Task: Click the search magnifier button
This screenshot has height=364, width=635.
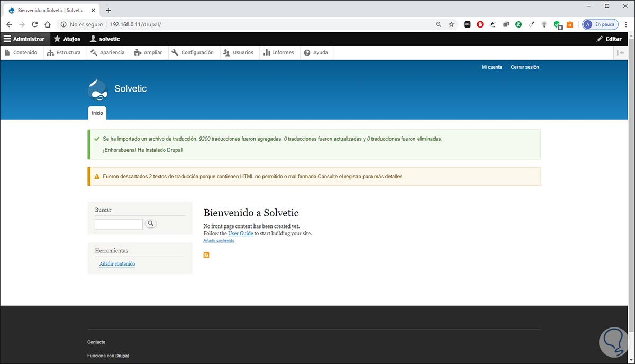Action: pyautogui.click(x=150, y=224)
